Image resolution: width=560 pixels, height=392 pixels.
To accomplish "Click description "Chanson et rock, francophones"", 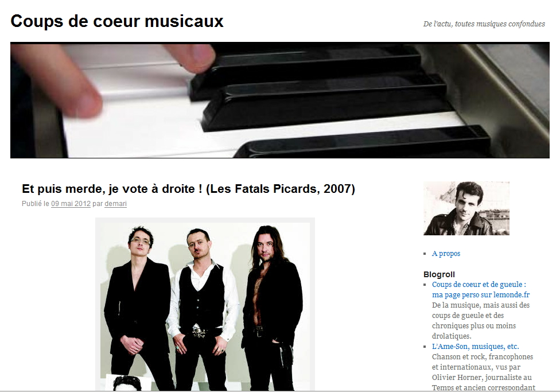I will [x=483, y=356].
